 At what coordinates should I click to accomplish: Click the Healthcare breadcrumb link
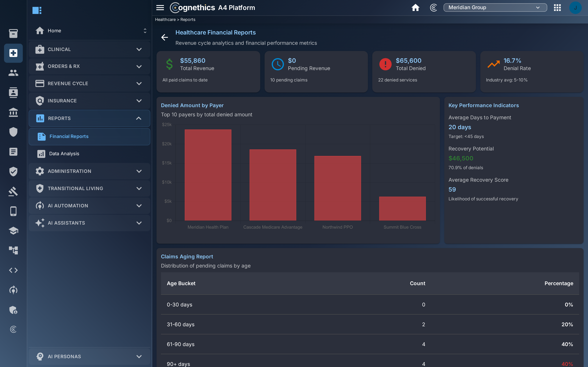tap(165, 19)
